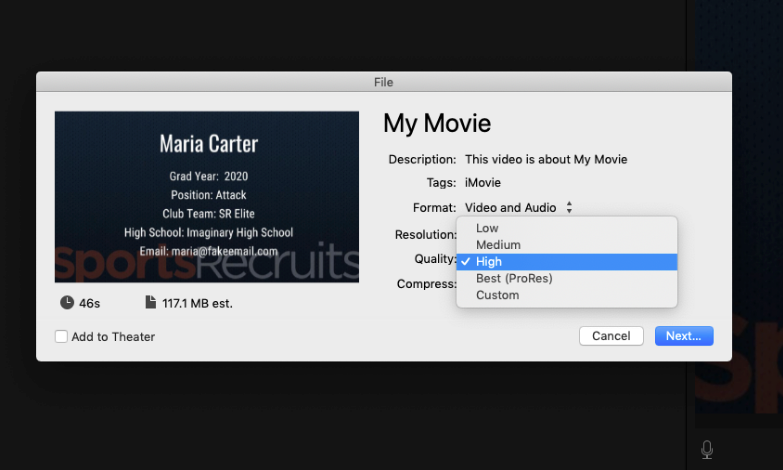Click the Quality: label
This screenshot has width=783, height=470.
(435, 259)
